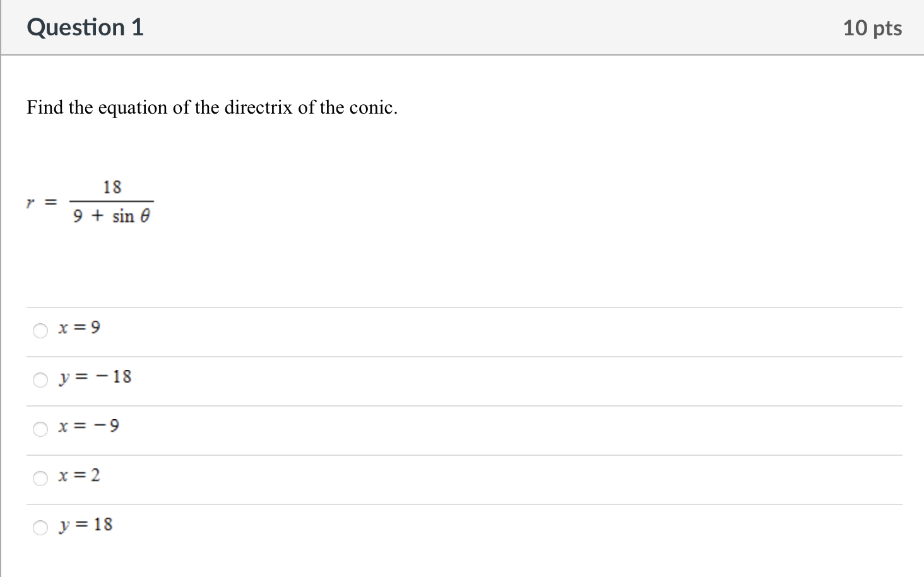This screenshot has width=924, height=577.
Task: Click the word 'Find' starting the prompt
Action: click(45, 107)
